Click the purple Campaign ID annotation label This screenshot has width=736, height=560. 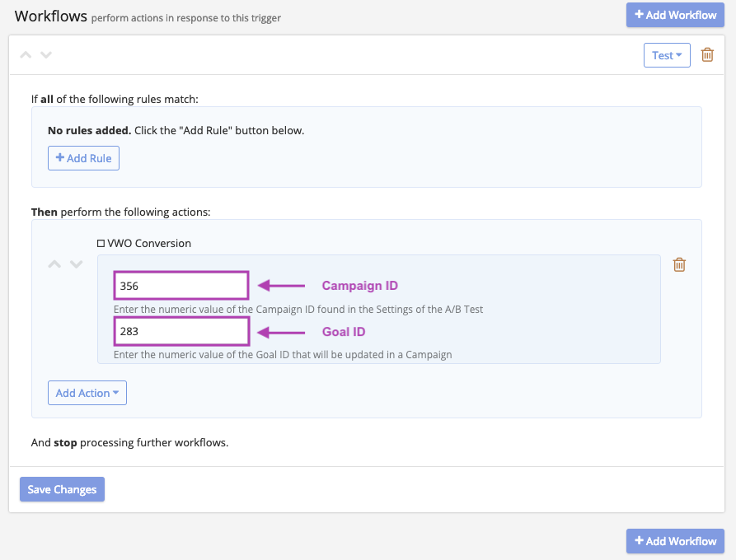(x=359, y=286)
